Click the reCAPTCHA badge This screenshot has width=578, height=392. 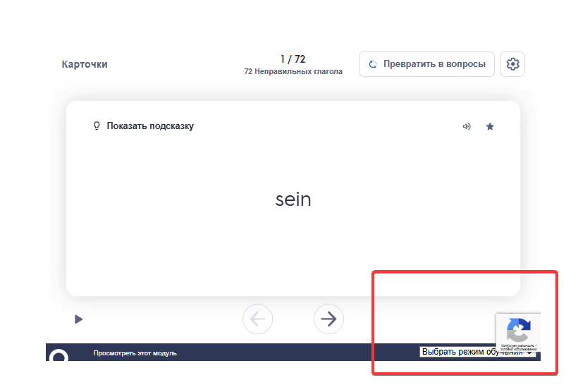click(518, 332)
